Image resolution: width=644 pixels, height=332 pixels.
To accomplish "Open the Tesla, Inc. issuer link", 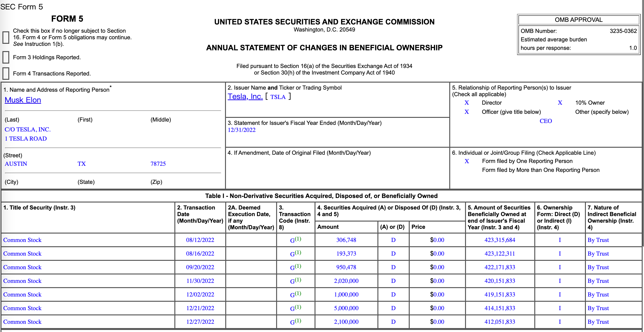I will 245,96.
